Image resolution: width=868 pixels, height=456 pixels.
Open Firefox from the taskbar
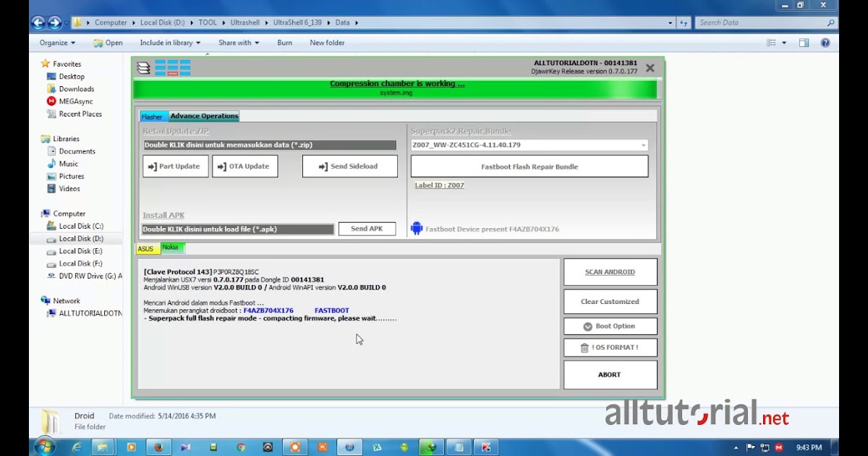(x=158, y=447)
